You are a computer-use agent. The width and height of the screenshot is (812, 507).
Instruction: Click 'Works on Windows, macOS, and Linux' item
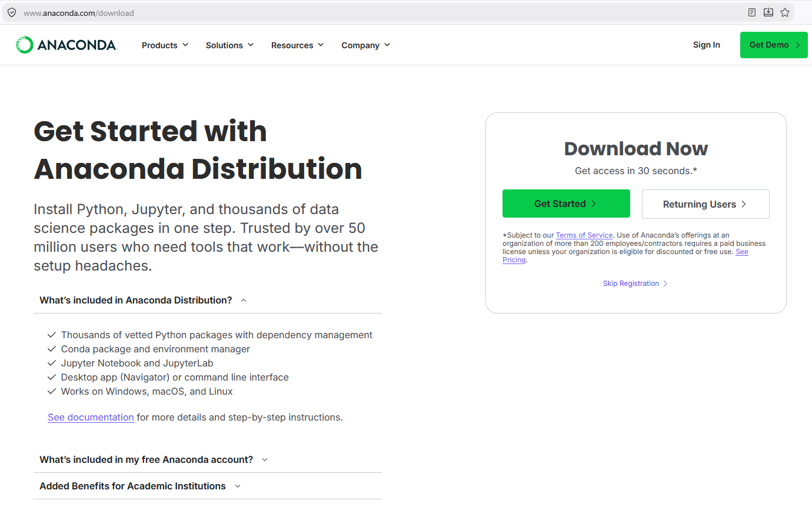147,391
